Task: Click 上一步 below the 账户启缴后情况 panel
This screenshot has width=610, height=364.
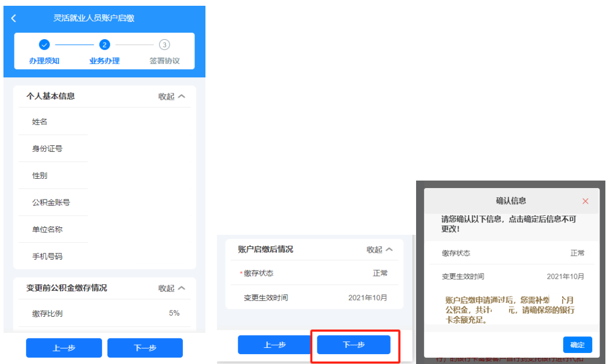Action: coord(275,345)
